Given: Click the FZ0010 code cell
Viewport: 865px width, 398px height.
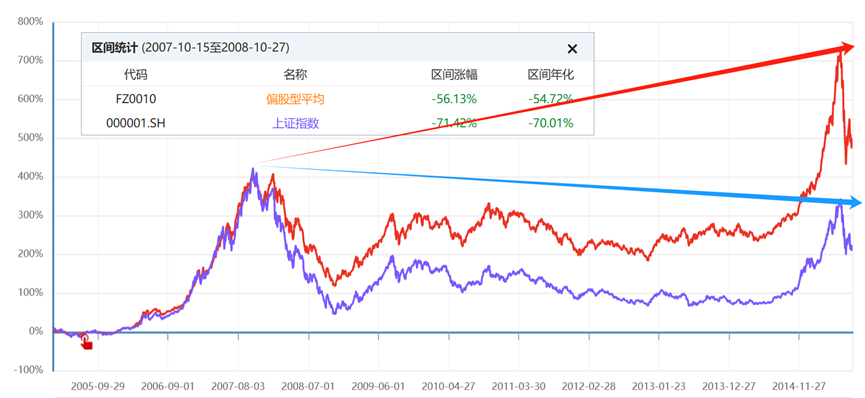Looking at the screenshot, I should point(135,99).
